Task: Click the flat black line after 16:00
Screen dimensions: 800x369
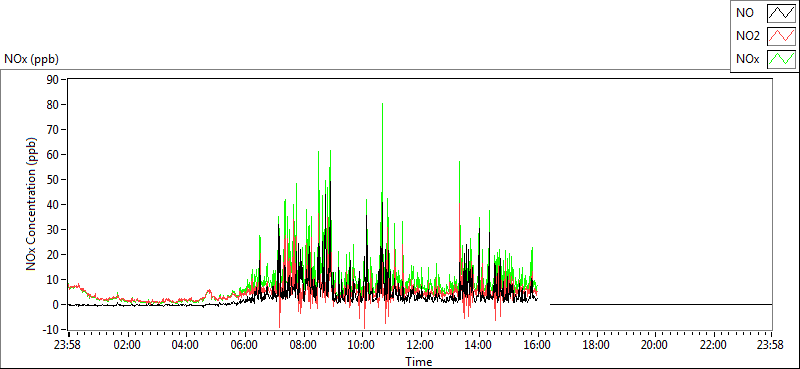Action: [x=661, y=305]
